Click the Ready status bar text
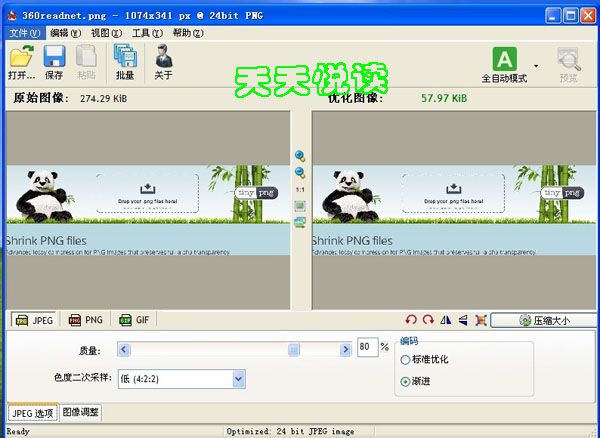Viewport: 600px width, 438px height. click(x=18, y=431)
